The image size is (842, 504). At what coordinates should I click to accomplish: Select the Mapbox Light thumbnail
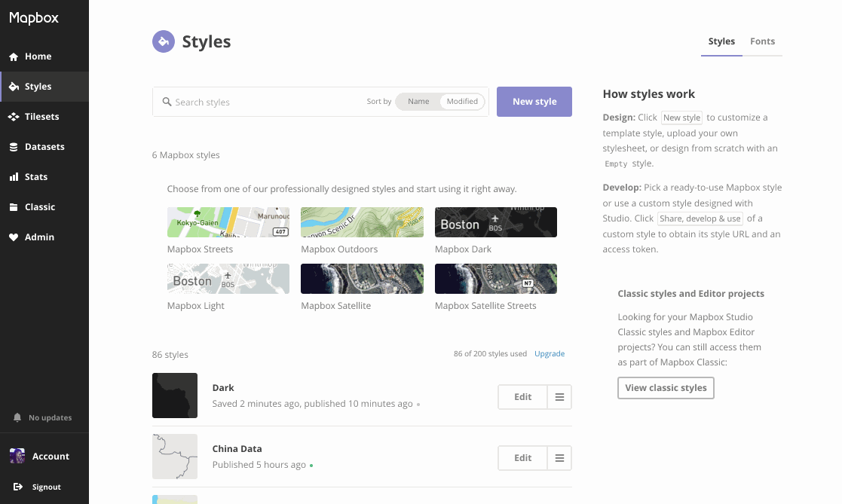point(228,279)
